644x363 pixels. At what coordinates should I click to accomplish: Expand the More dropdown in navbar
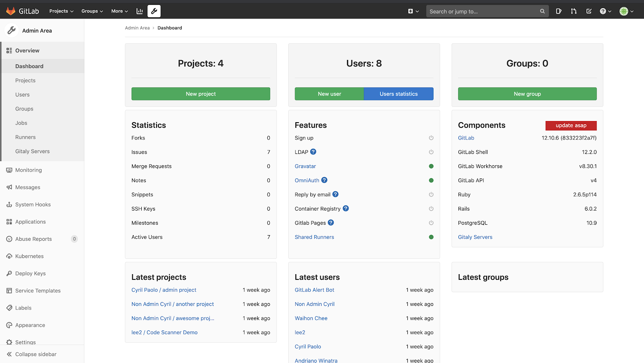click(x=120, y=11)
